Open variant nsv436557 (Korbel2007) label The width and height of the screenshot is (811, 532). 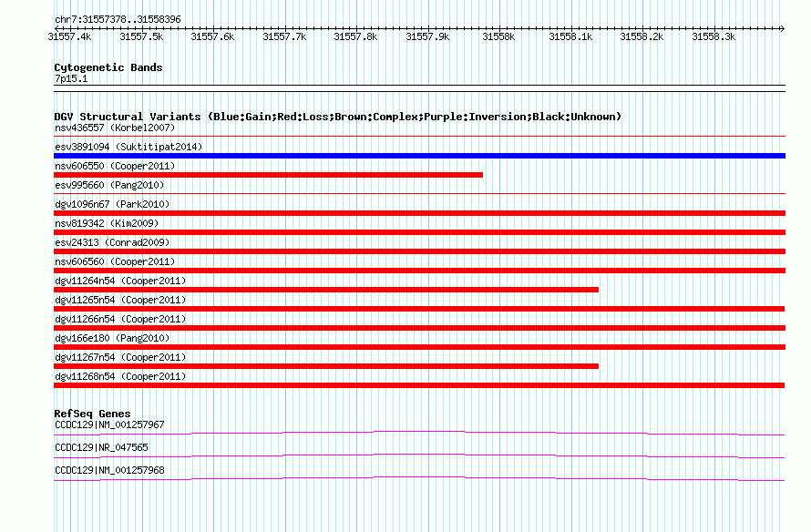coord(115,128)
